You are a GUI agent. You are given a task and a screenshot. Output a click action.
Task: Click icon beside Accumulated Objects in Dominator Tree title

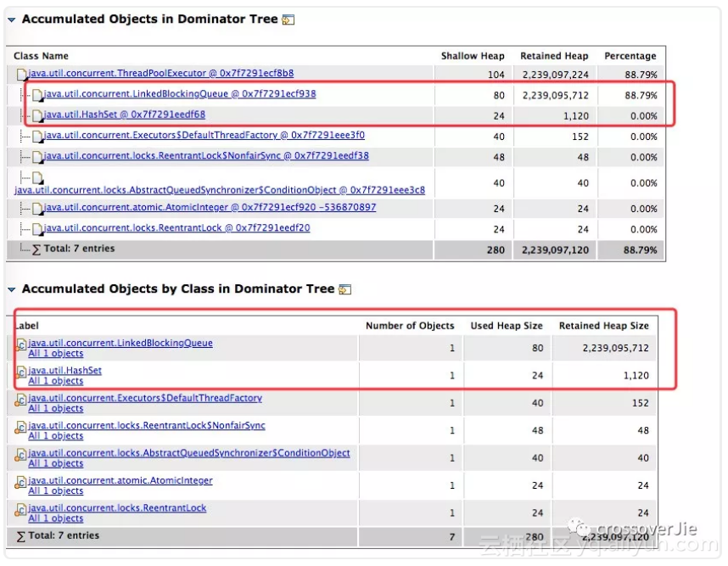pyautogui.click(x=288, y=20)
